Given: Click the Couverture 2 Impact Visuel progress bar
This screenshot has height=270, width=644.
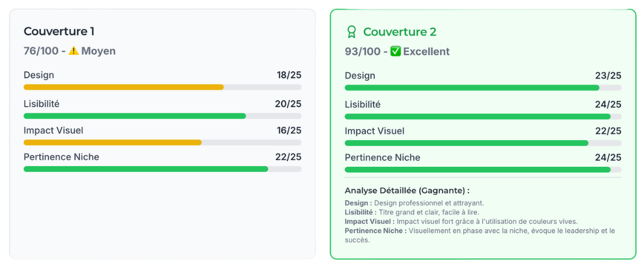Looking at the screenshot, I should click(x=483, y=143).
